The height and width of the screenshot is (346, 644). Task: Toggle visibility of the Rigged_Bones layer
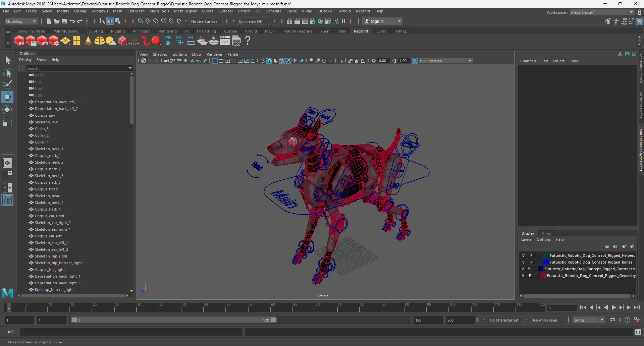[523, 262]
